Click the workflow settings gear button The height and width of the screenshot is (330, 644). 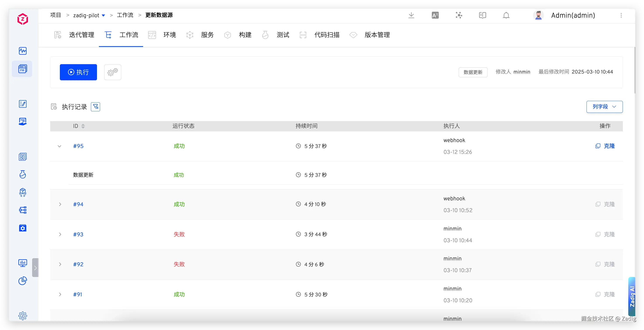tap(113, 72)
